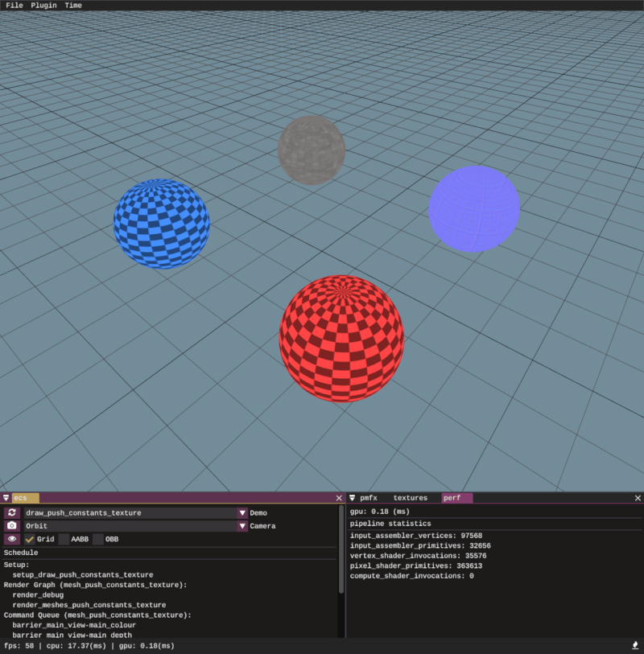
Task: Click the Schedule heading
Action: point(21,553)
